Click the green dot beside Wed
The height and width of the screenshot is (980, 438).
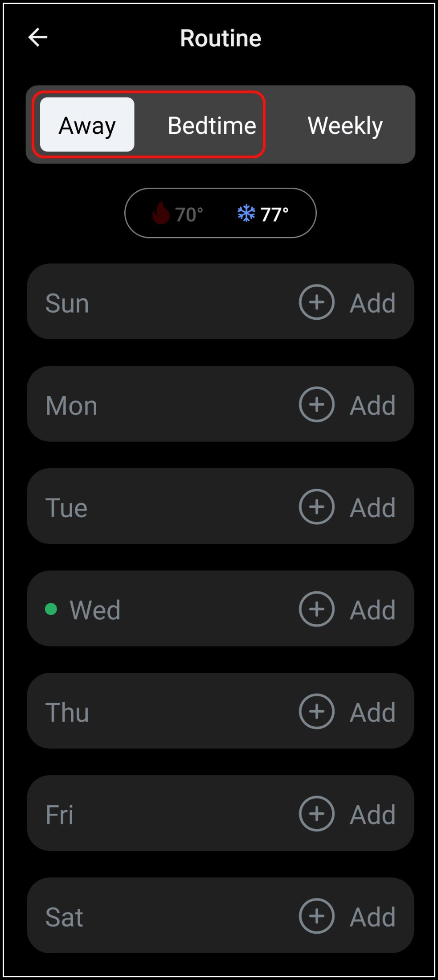click(x=51, y=609)
